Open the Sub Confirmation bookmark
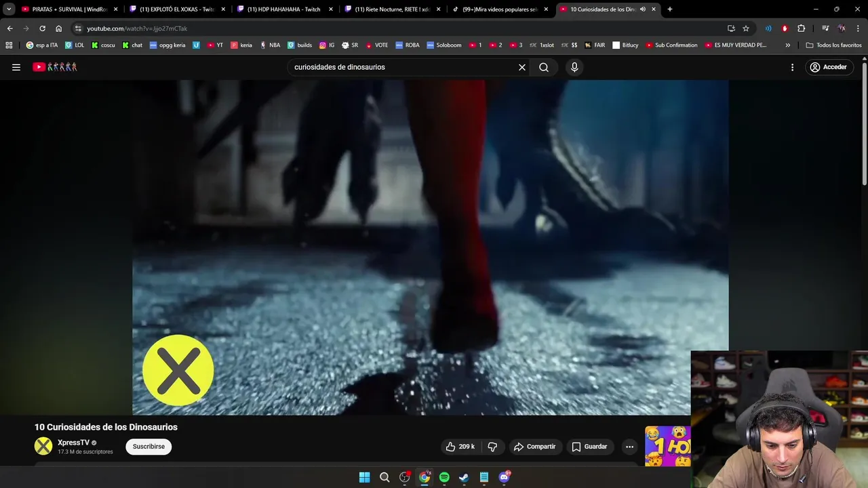 coord(671,45)
